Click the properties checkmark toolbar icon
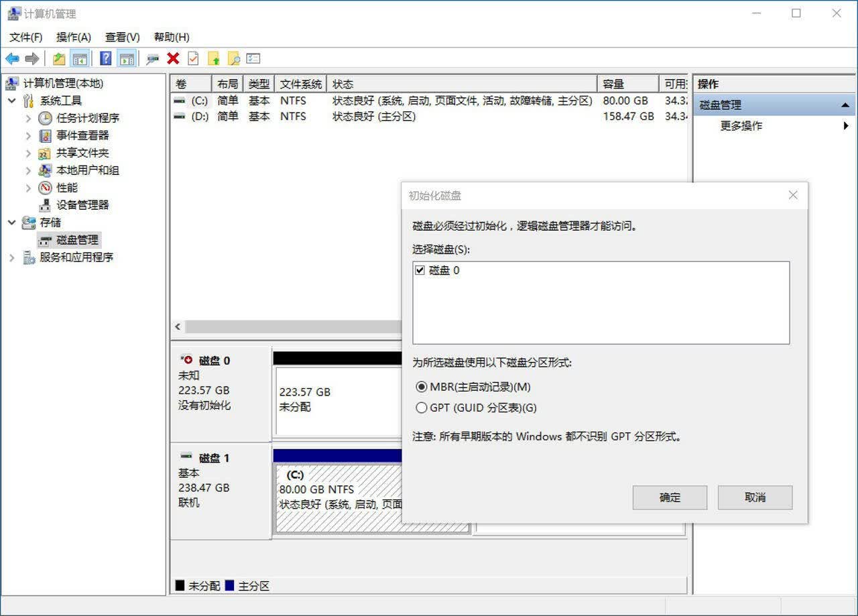This screenshot has height=616, width=858. tap(193, 59)
